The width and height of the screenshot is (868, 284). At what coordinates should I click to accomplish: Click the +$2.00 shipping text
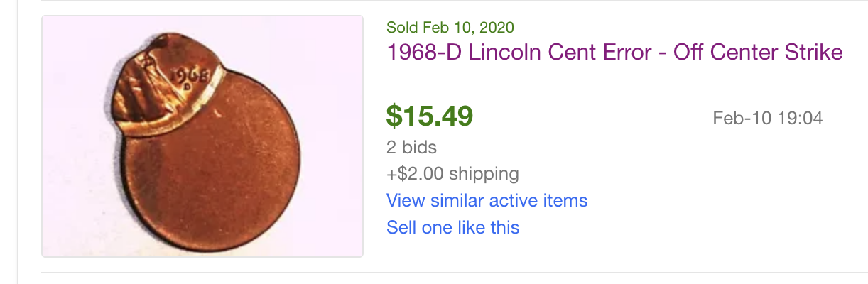pos(452,173)
